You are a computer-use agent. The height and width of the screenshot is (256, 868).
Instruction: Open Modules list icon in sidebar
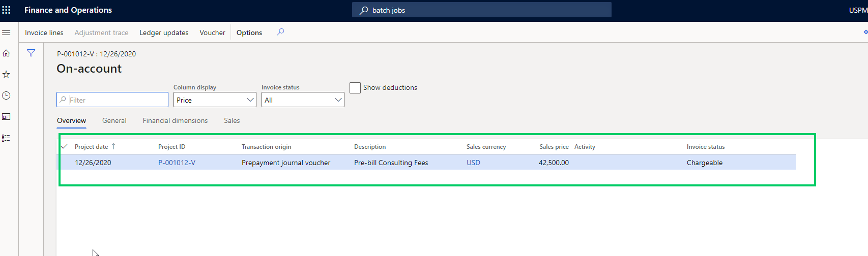coord(7,138)
